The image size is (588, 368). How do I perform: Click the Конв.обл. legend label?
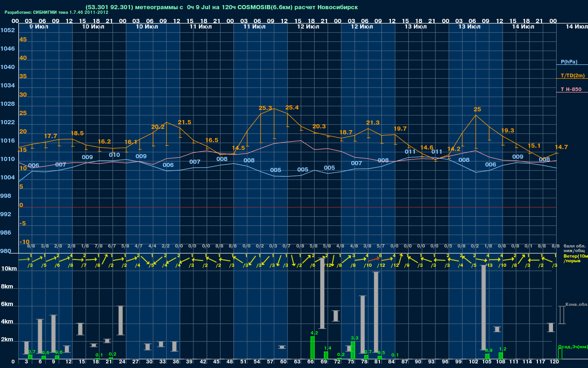tap(576, 305)
